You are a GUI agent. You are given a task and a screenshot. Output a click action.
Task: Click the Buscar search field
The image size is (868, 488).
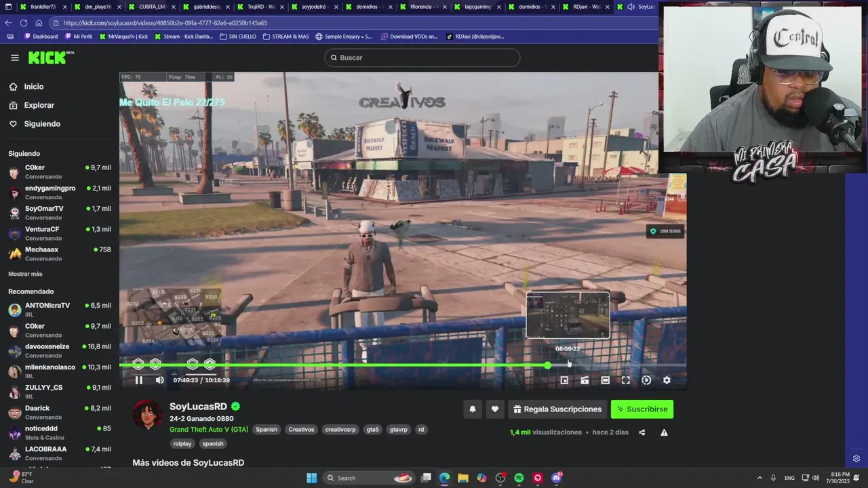422,58
